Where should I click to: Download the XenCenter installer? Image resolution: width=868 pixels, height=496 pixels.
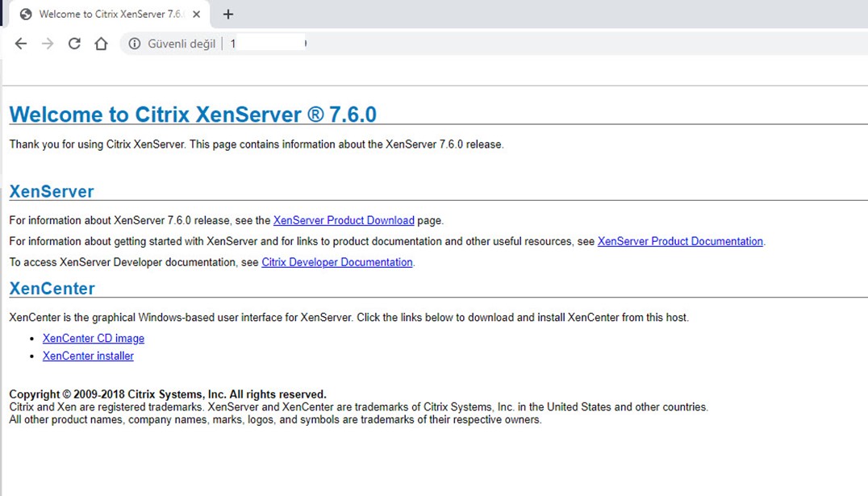pyautogui.click(x=88, y=356)
